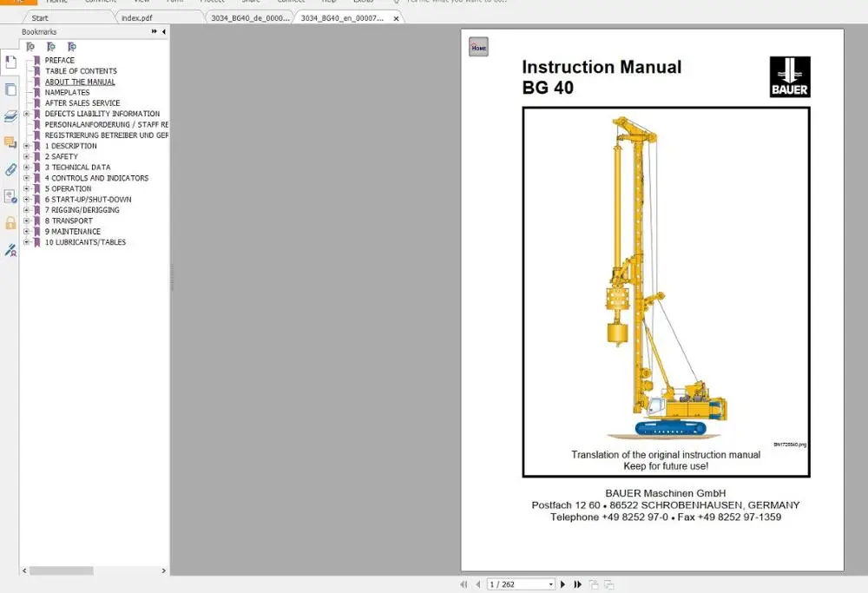Expand the 7 RIGGING/DERIGGING bookmark node
Viewport: 868px width, 593px height.
point(27,210)
